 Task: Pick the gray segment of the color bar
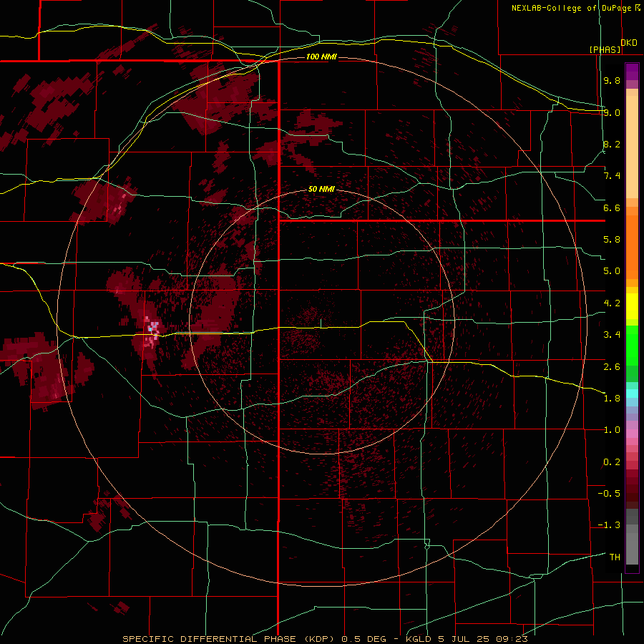632,536
